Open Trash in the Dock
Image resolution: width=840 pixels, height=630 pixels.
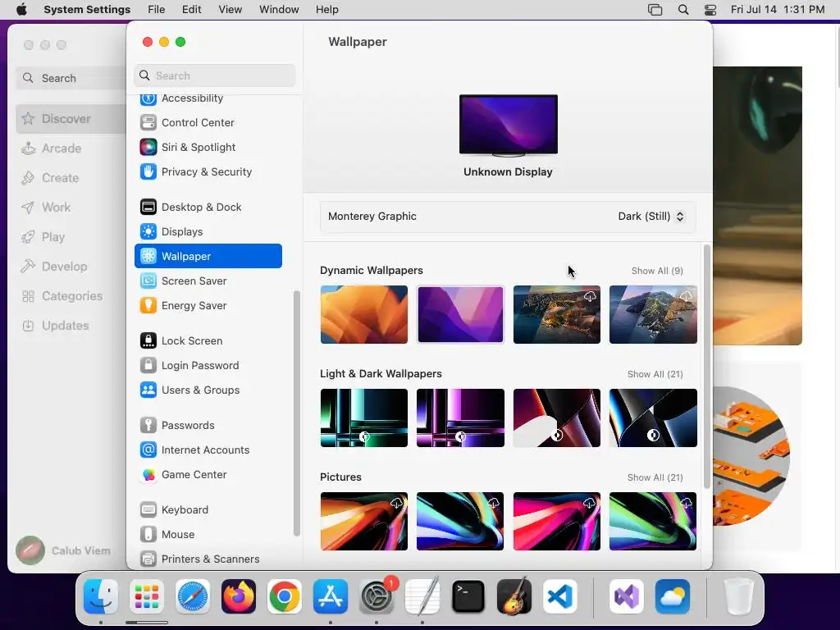click(x=739, y=597)
